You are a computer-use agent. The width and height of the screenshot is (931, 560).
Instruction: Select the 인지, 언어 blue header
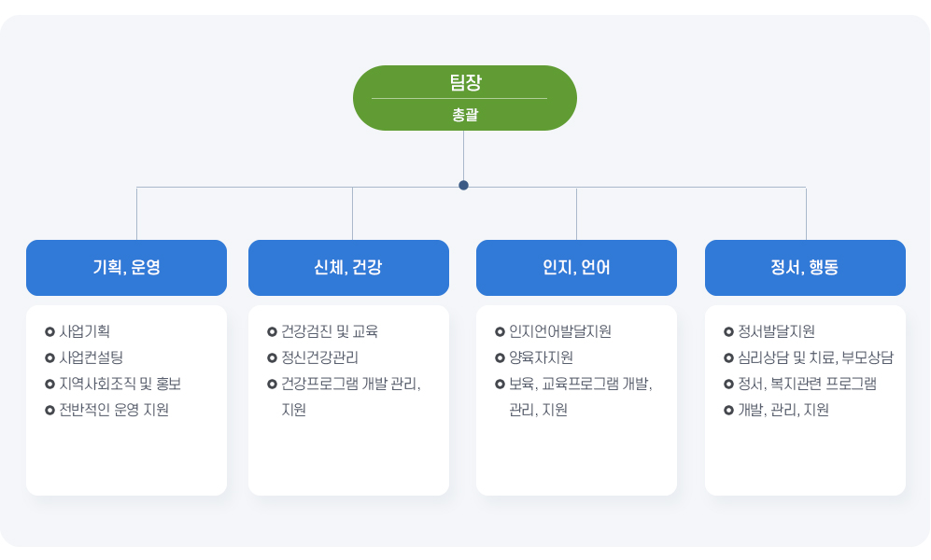576,268
